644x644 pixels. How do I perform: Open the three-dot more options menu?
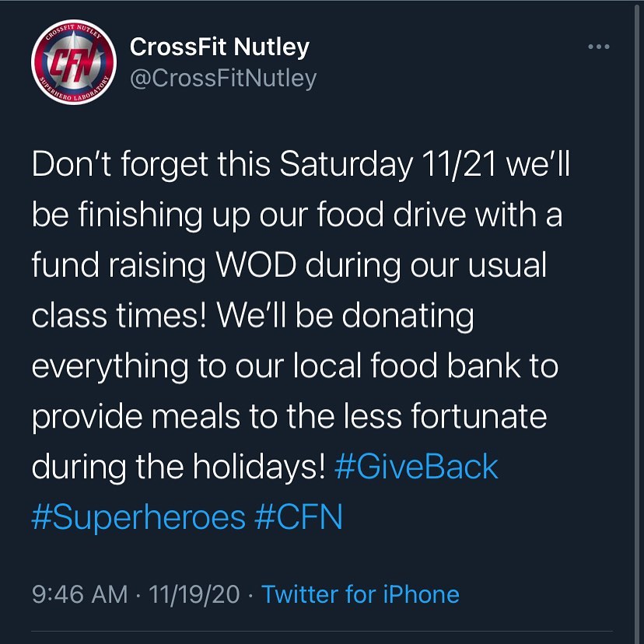[598, 47]
